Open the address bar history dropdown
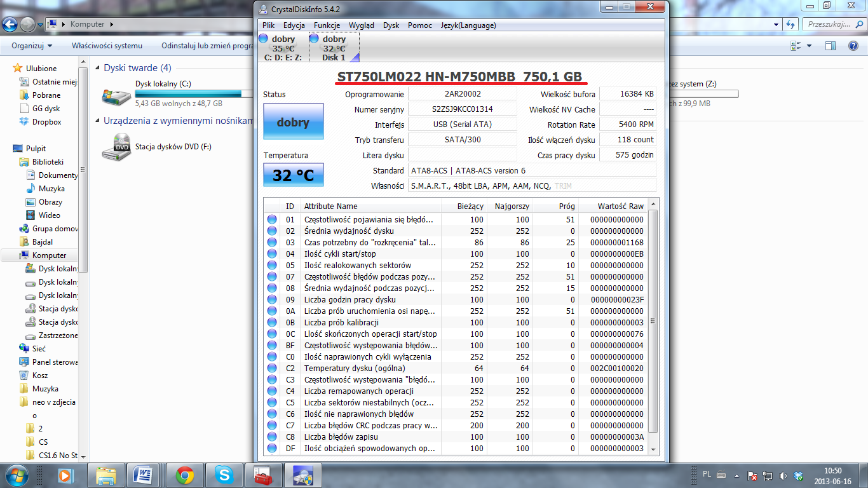Screen dimensions: 868x488 [x=776, y=24]
